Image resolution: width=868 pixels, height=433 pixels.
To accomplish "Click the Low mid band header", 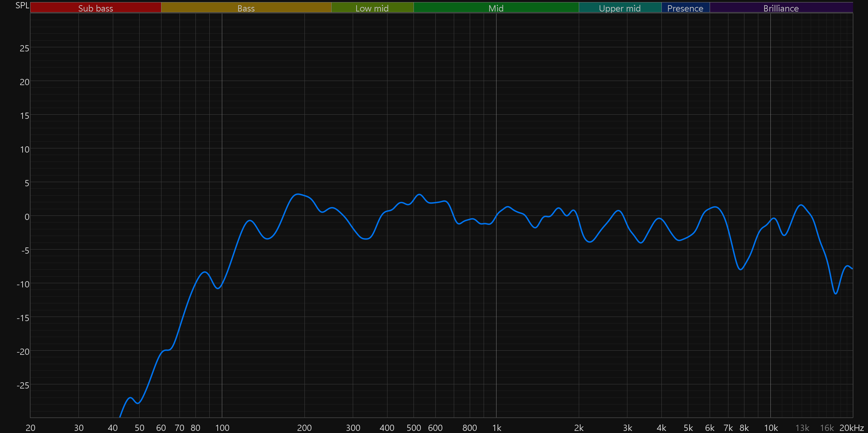I will point(372,8).
